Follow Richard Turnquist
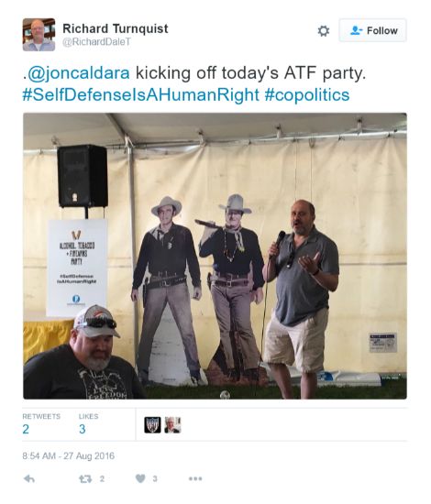Viewport: 431px width, 504px height. point(372,30)
